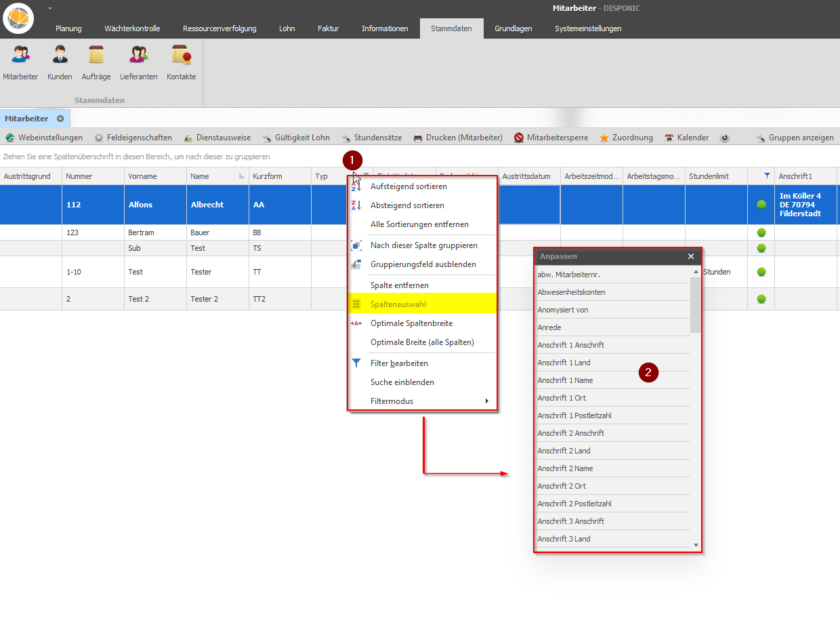
Task: Click Gruppen anzeigen in the toolbar
Action: point(795,138)
